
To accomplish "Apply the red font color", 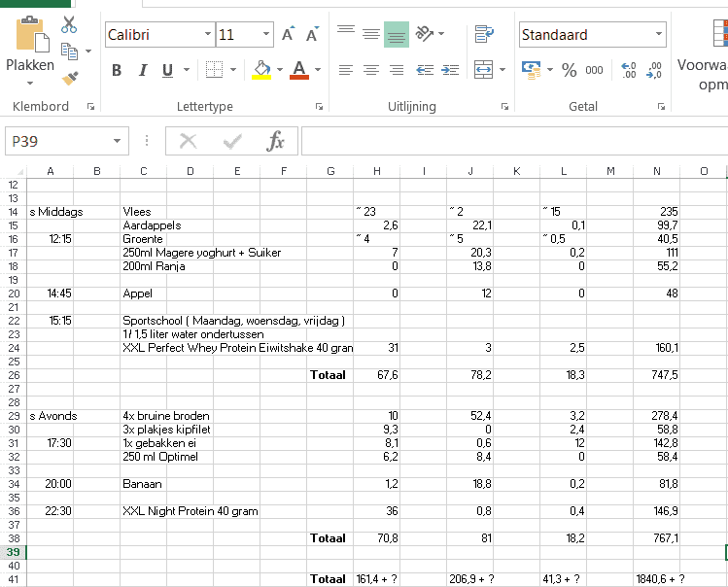I will pos(298,70).
